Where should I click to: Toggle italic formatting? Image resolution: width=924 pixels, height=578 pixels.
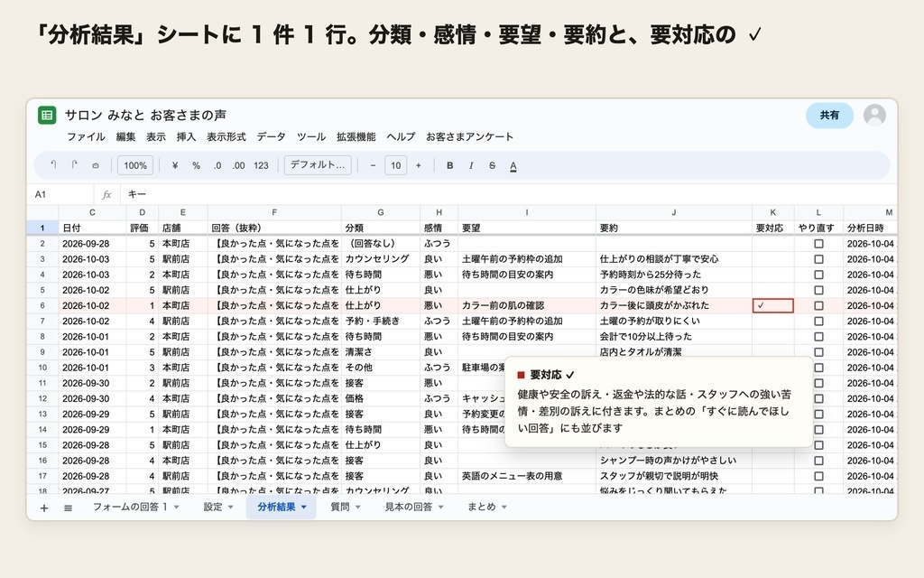[471, 166]
